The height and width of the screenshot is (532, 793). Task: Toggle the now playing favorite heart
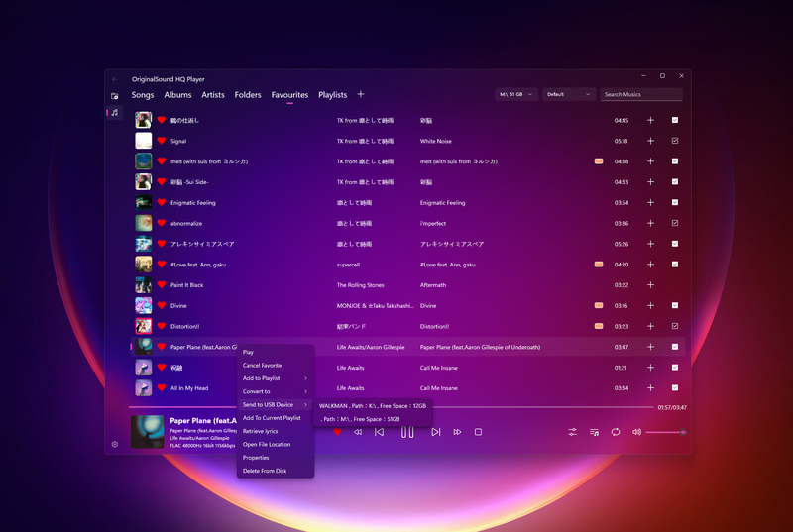click(x=337, y=432)
